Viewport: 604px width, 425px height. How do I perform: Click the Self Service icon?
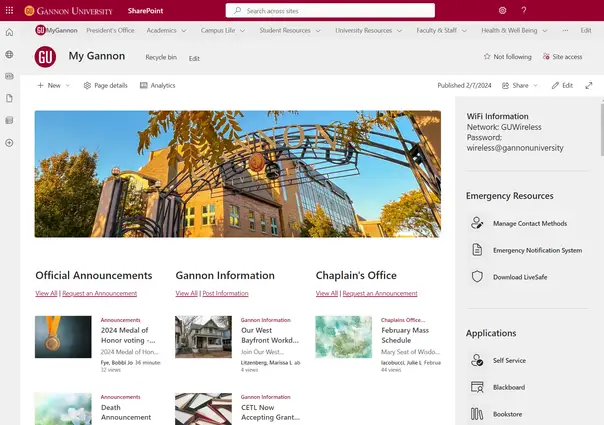(x=477, y=360)
